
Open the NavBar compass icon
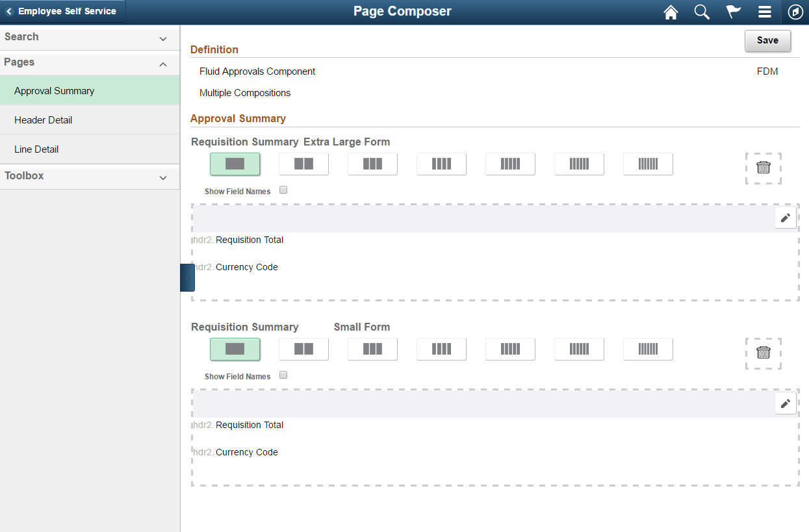click(795, 12)
